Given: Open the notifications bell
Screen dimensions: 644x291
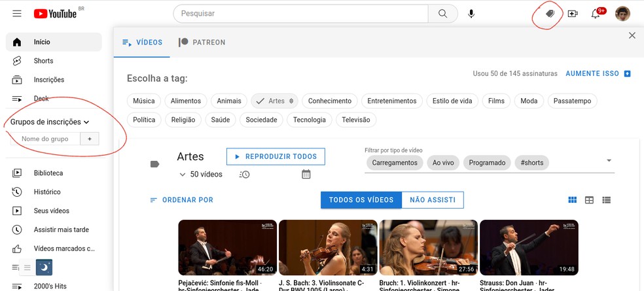Looking at the screenshot, I should click(596, 14).
